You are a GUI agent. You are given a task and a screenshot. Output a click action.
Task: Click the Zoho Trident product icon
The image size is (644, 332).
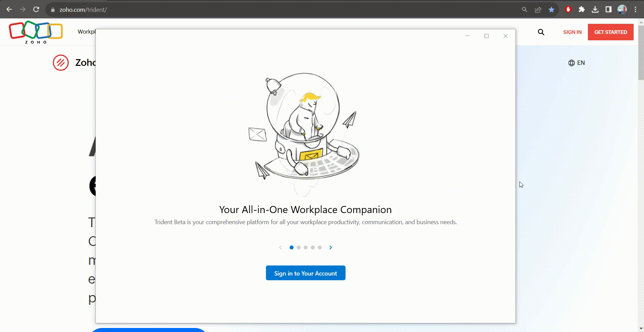[61, 63]
